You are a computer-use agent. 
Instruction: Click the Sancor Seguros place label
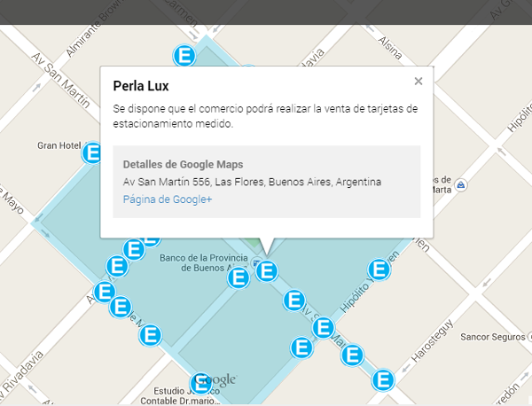click(491, 337)
